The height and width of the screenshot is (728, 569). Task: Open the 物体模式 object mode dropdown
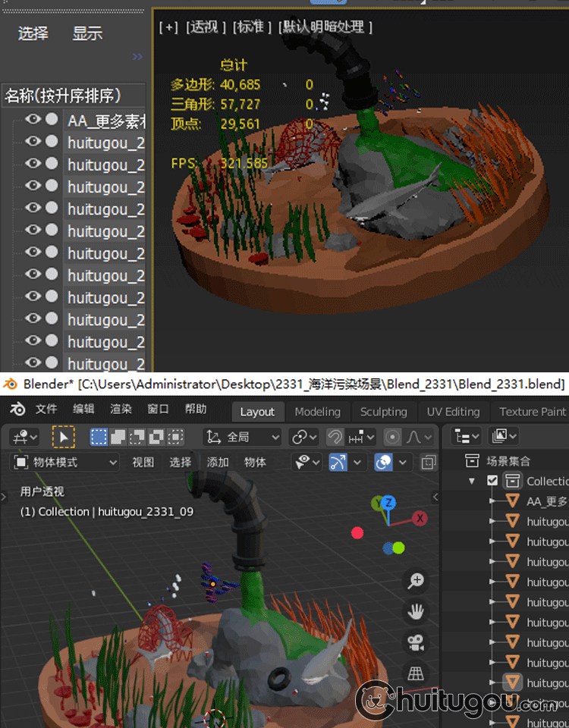(66, 462)
